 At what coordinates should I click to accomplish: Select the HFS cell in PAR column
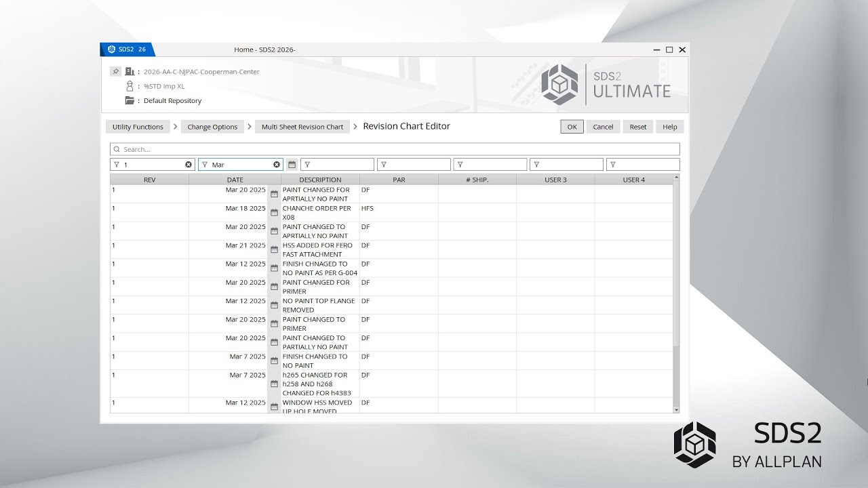pos(399,212)
